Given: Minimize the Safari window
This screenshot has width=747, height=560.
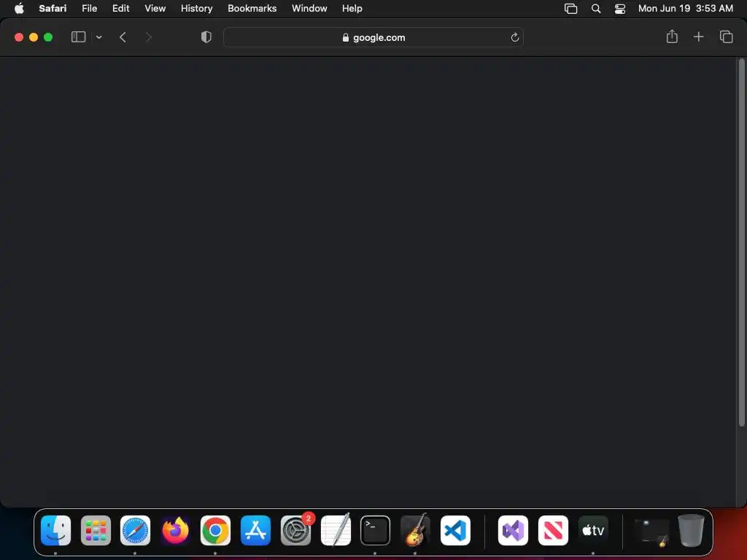Looking at the screenshot, I should point(34,37).
